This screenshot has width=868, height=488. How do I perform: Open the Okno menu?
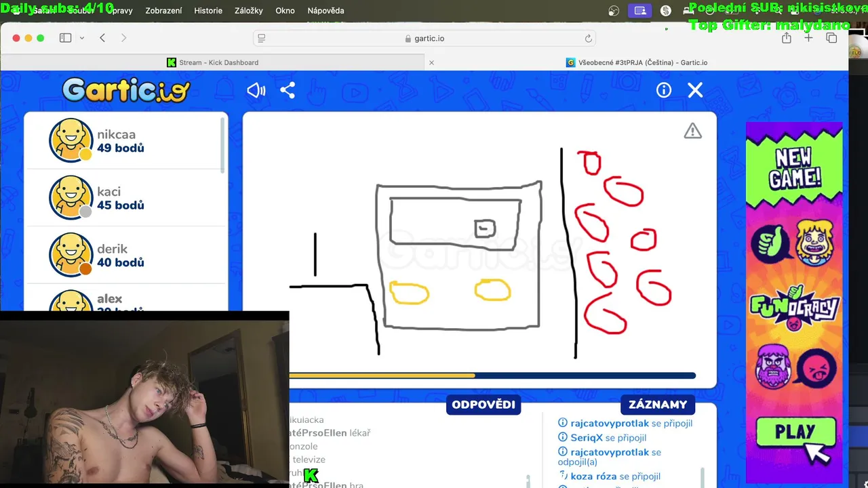point(285,11)
